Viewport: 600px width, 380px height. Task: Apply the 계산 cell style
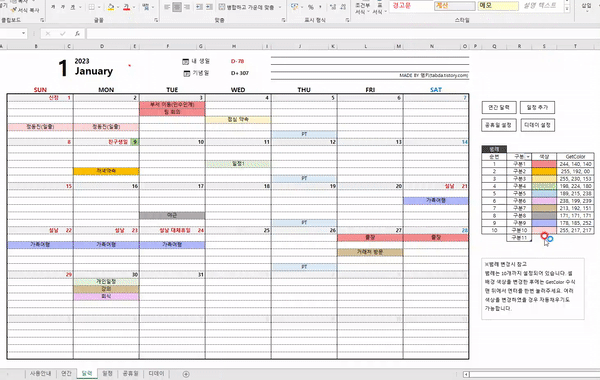455,6
